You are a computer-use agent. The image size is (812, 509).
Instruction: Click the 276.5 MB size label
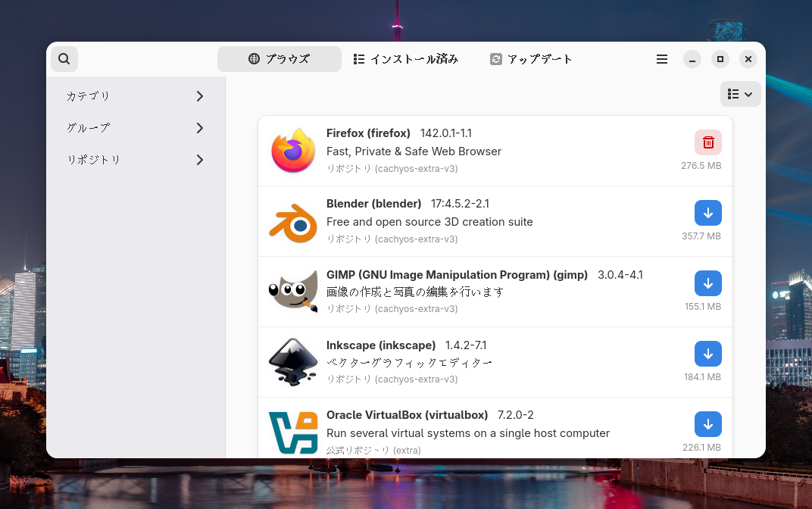point(701,166)
